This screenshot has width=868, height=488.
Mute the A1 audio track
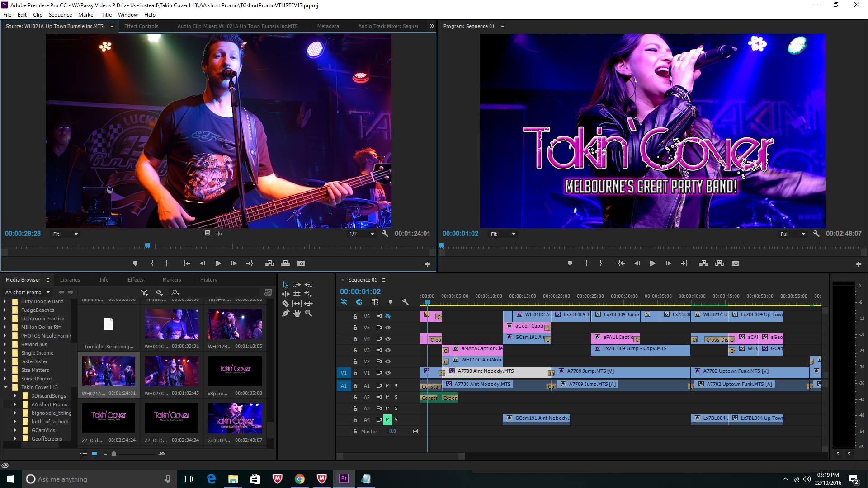tap(387, 386)
